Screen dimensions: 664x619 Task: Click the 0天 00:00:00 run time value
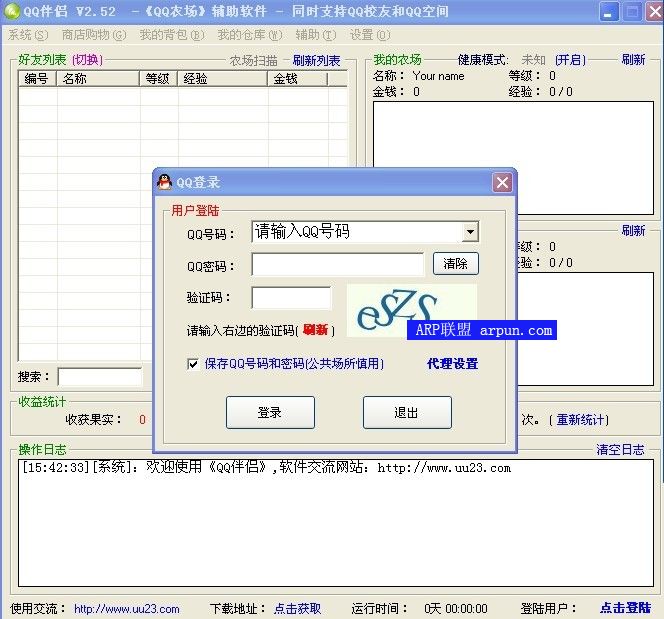pyautogui.click(x=456, y=609)
